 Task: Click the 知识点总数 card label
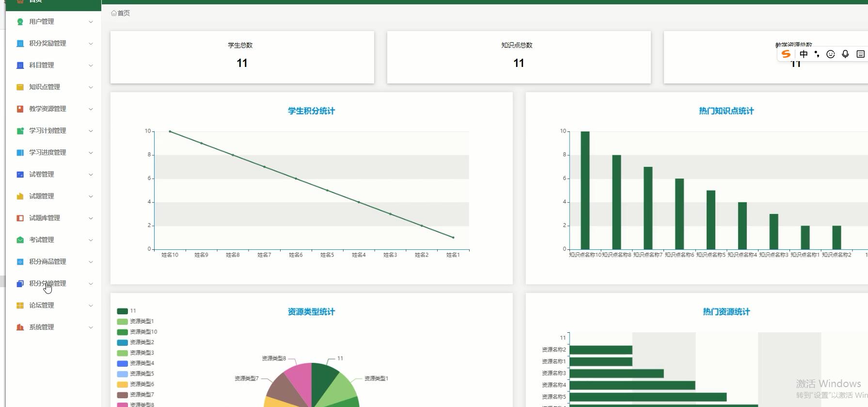(x=517, y=45)
